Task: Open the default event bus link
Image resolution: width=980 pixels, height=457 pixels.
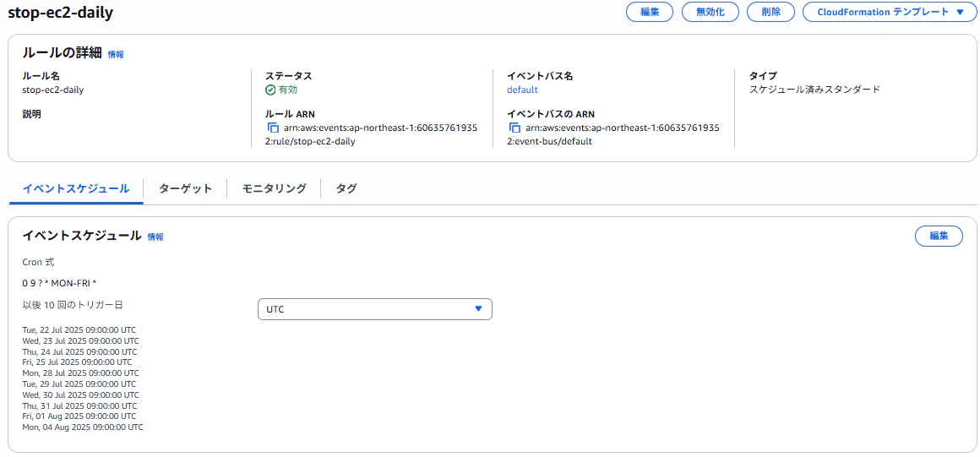Action: pyautogui.click(x=522, y=90)
